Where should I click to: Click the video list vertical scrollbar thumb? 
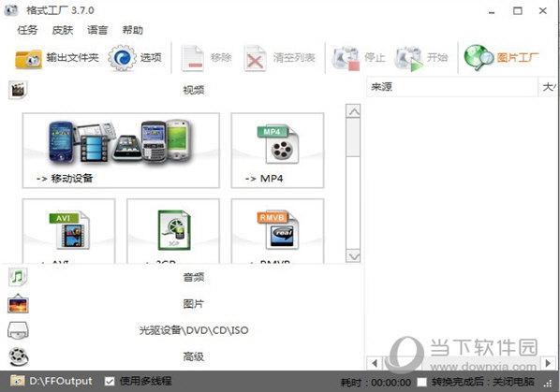point(353,138)
